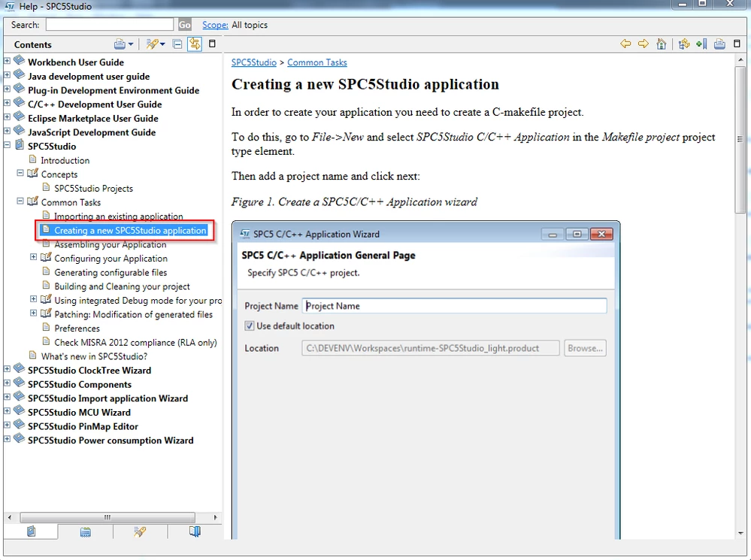This screenshot has width=751, height=560.
Task: Follow the SPC5Studio breadcrumb link
Action: (254, 62)
